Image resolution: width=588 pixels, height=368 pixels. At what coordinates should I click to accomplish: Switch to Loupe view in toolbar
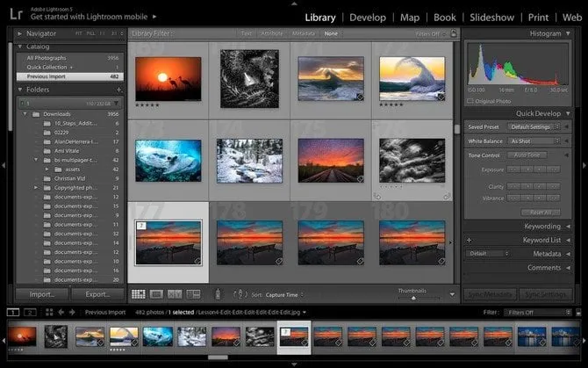coord(156,294)
